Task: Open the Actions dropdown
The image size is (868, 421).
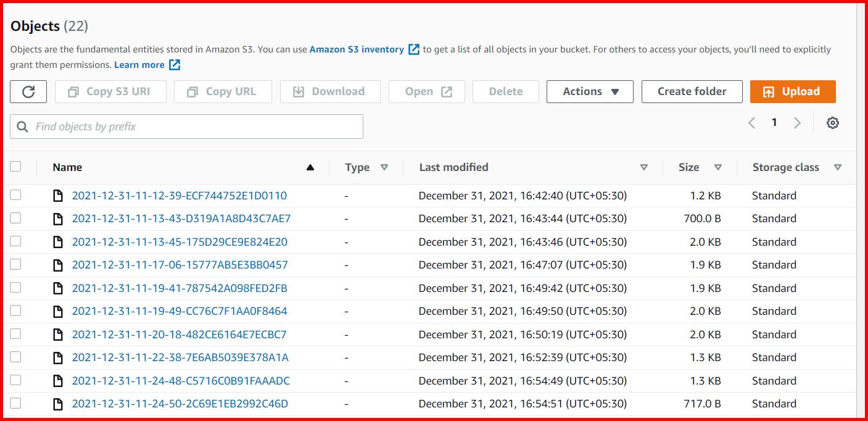Action: tap(589, 91)
